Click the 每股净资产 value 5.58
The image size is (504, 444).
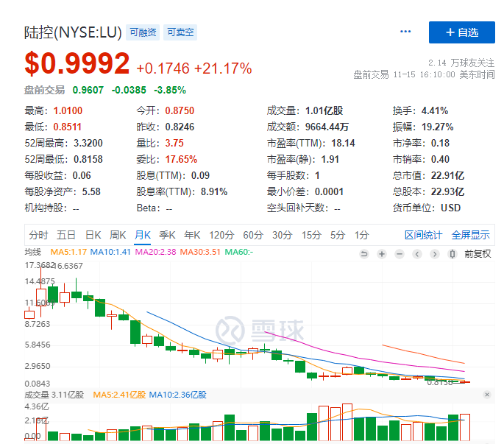click(91, 191)
